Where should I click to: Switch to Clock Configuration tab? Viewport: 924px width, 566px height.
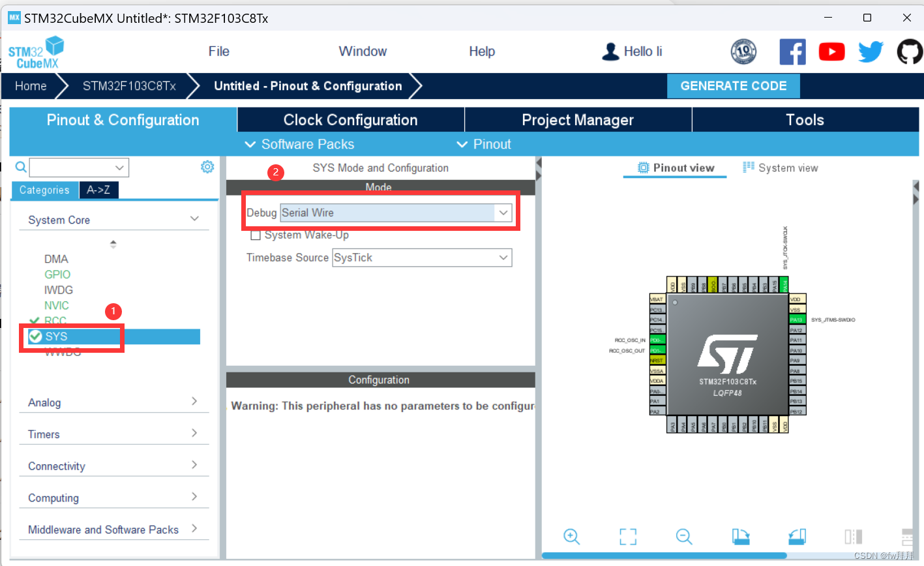(x=350, y=120)
